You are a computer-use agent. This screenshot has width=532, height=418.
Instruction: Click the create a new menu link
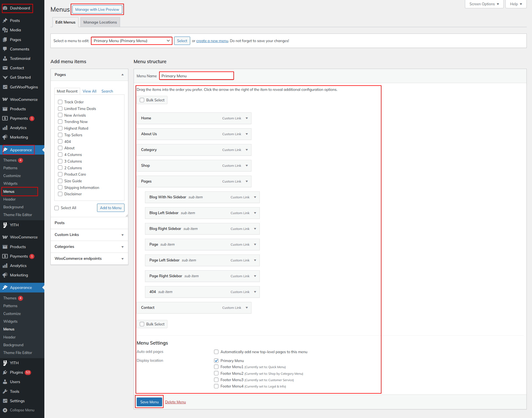point(212,41)
